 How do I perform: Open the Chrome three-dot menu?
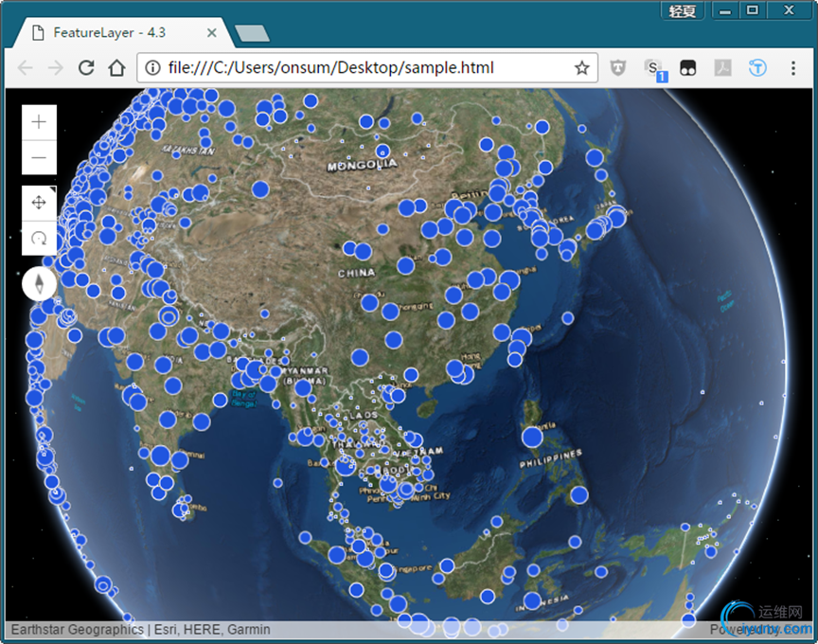tap(793, 68)
